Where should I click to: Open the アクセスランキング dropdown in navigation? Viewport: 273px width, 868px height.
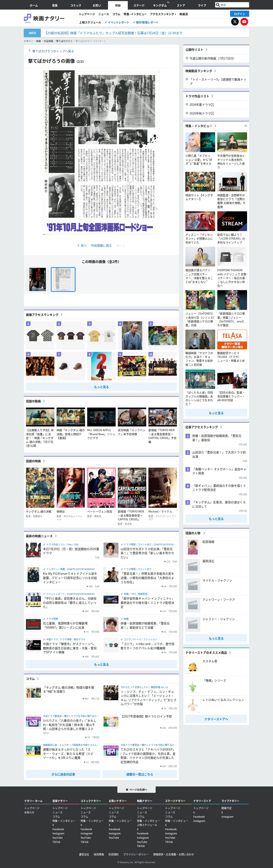(163, 14)
